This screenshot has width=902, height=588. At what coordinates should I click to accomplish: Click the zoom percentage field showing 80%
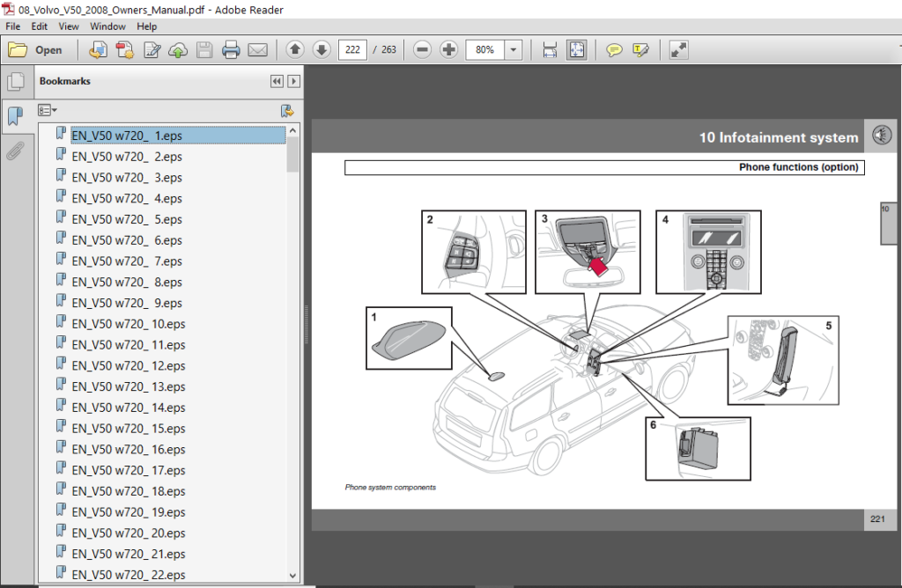[x=485, y=50]
